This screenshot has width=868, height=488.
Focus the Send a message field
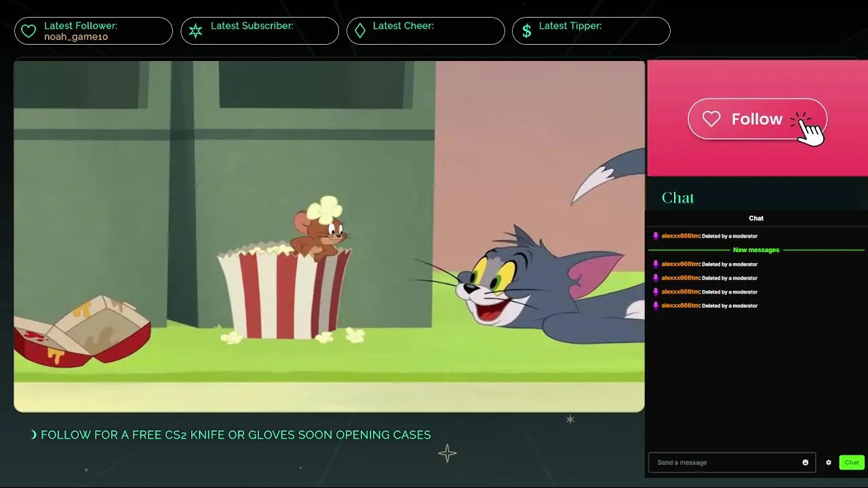pos(732,462)
